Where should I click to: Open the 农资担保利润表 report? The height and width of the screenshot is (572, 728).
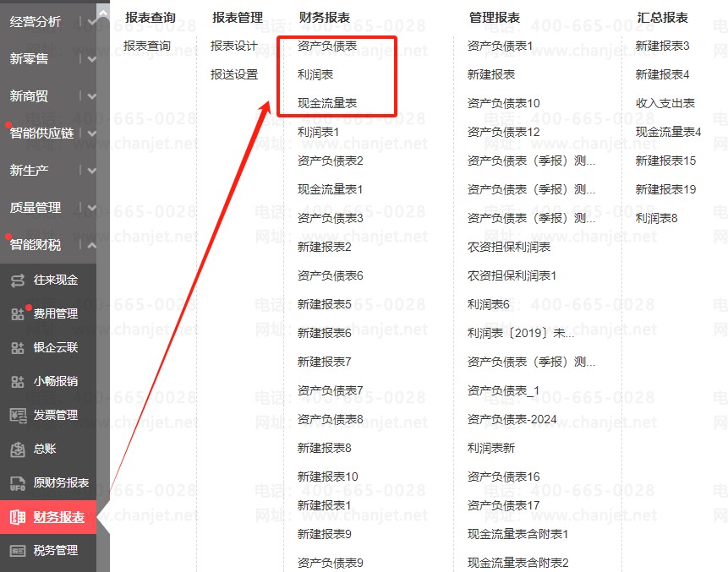coord(509,247)
